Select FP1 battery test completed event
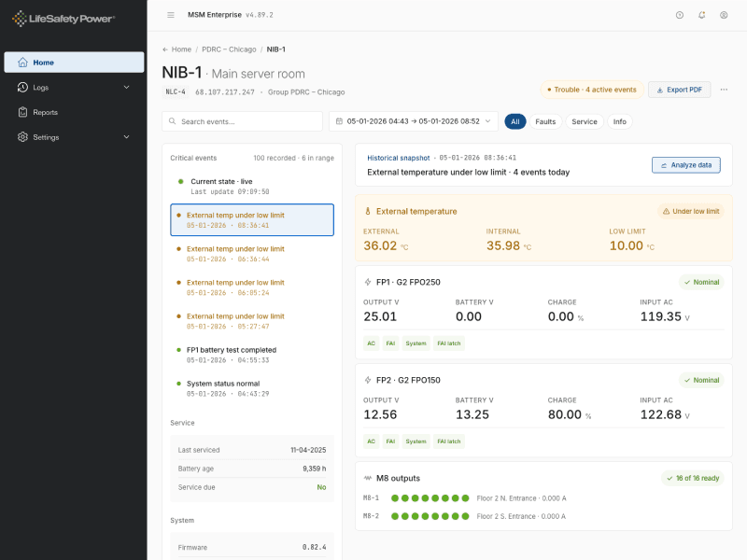 point(252,355)
